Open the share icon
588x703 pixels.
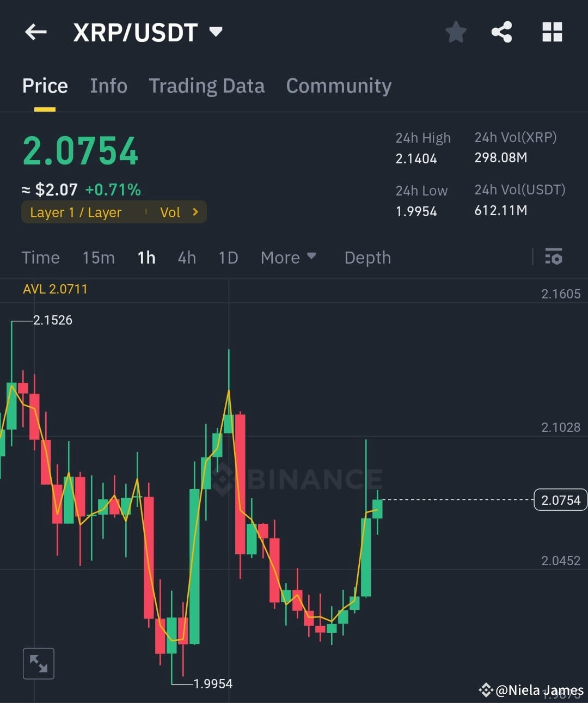pyautogui.click(x=502, y=32)
